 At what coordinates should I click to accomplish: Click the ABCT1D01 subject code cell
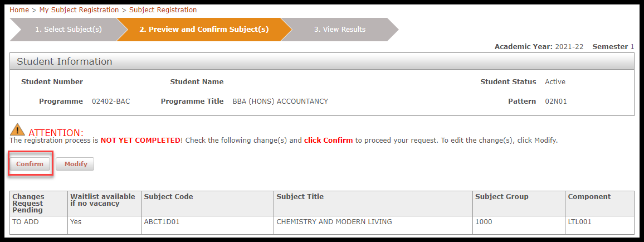click(x=207, y=226)
